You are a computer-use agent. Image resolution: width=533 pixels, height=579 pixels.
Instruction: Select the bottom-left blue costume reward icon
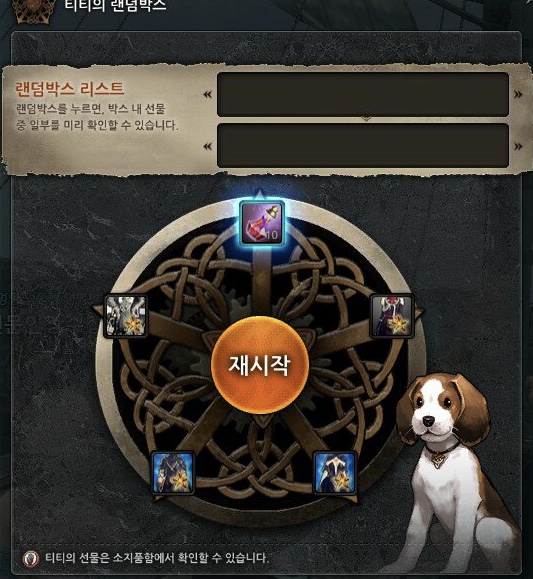pos(173,472)
